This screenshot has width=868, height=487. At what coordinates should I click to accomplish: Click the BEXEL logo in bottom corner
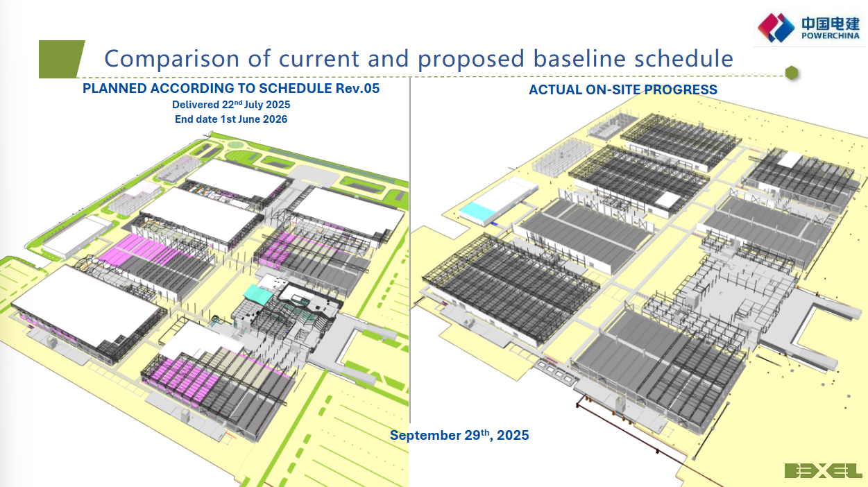coord(823,471)
